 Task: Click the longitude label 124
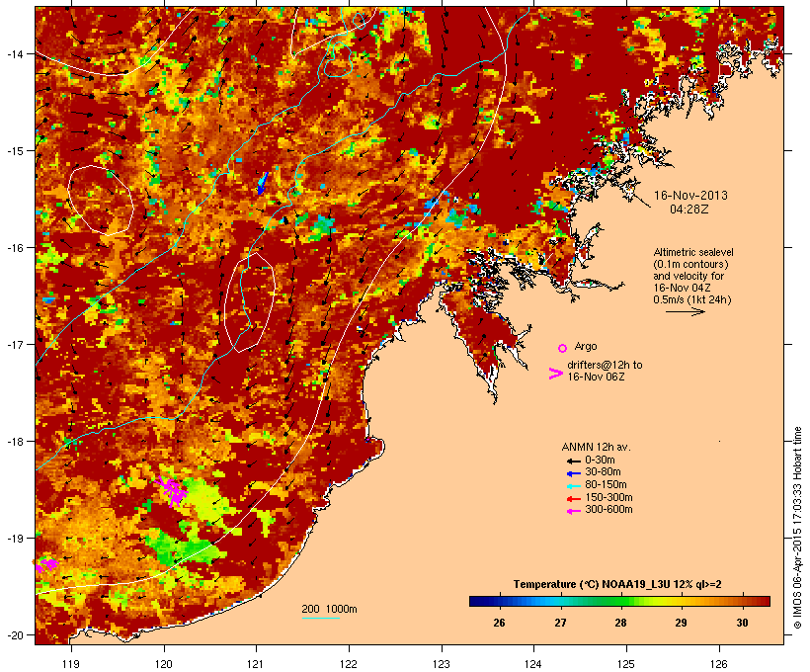pos(533,664)
